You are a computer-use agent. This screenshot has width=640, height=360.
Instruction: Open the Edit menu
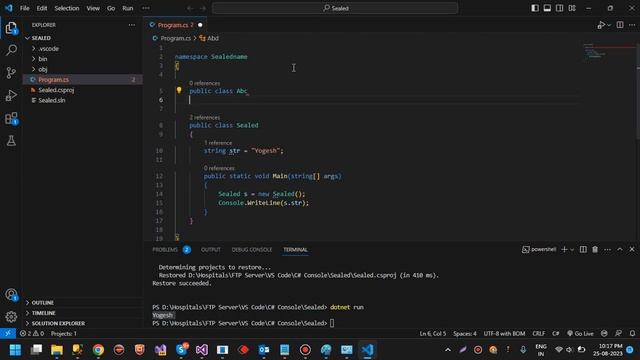(42, 8)
